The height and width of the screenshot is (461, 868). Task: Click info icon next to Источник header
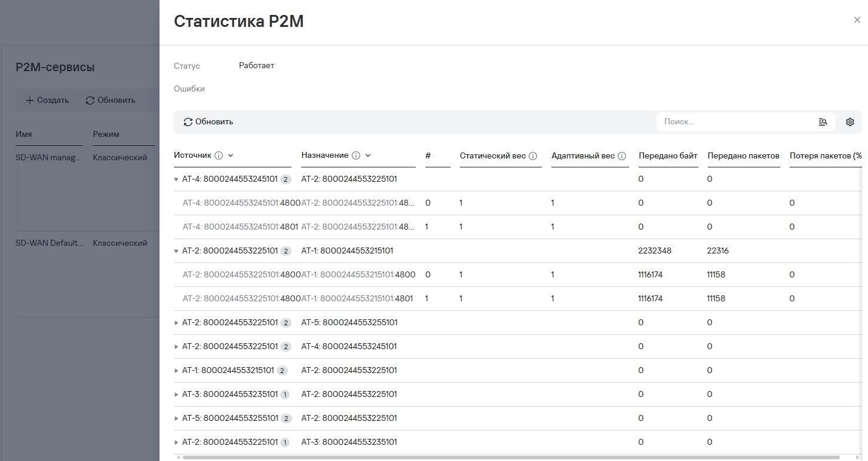219,155
